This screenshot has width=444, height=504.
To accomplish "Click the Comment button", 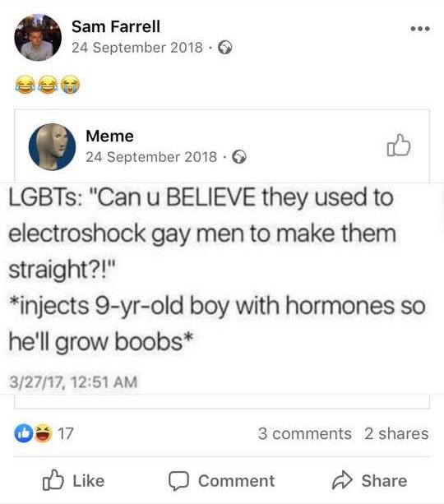I will [222, 481].
